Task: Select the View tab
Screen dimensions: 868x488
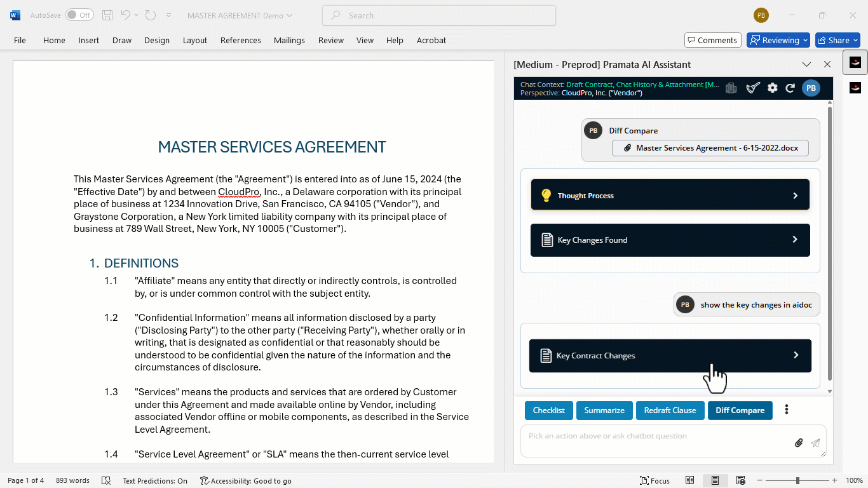Action: 365,40
